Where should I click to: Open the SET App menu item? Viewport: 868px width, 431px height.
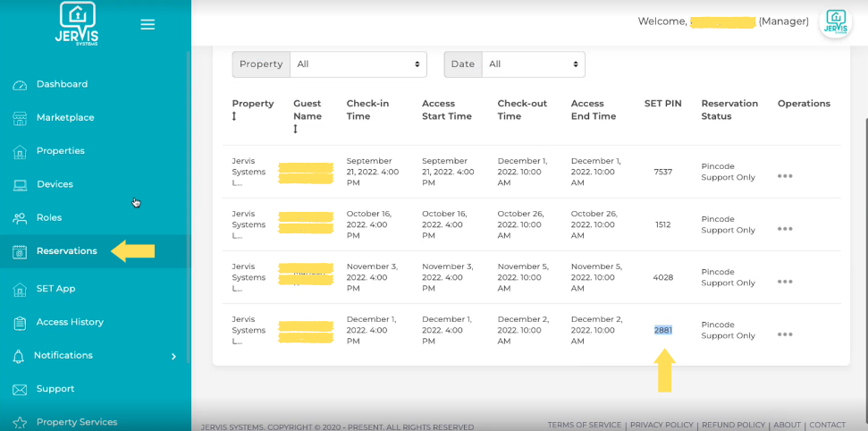(56, 289)
